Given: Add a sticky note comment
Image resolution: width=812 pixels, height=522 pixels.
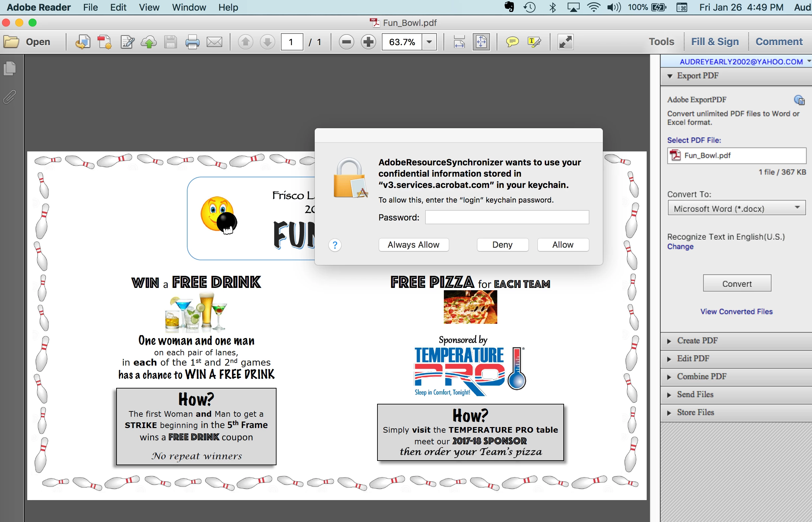Looking at the screenshot, I should (x=512, y=42).
